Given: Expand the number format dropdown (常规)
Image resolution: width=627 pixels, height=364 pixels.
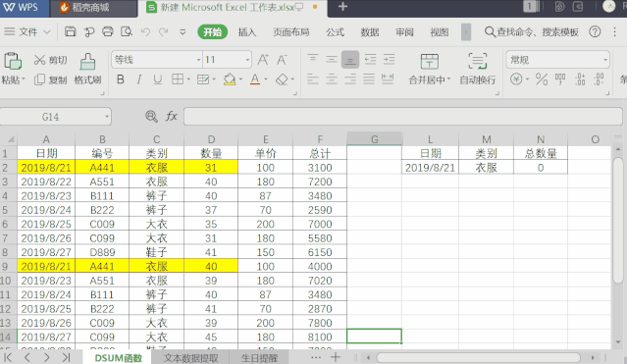Looking at the screenshot, I should click(x=605, y=60).
